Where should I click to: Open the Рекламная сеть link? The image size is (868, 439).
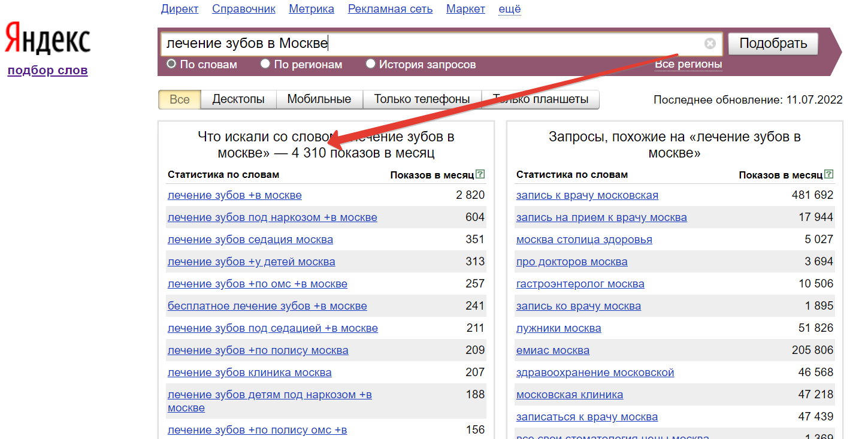pyautogui.click(x=391, y=9)
